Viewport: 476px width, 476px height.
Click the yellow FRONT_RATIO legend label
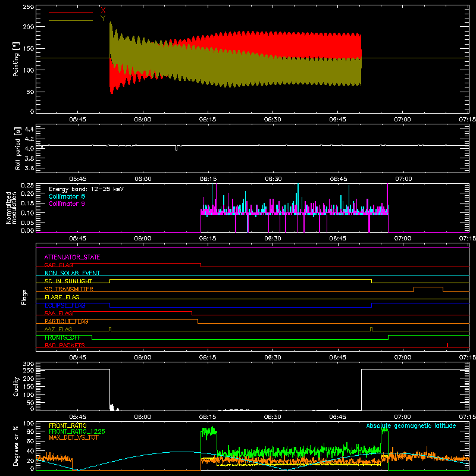click(x=68, y=425)
